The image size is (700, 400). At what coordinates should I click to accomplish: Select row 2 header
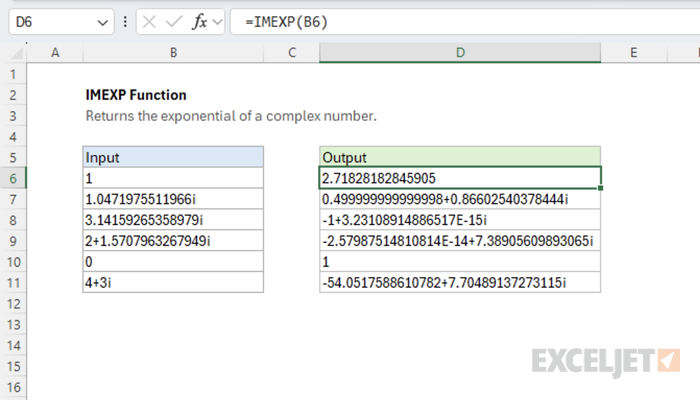tap(13, 95)
